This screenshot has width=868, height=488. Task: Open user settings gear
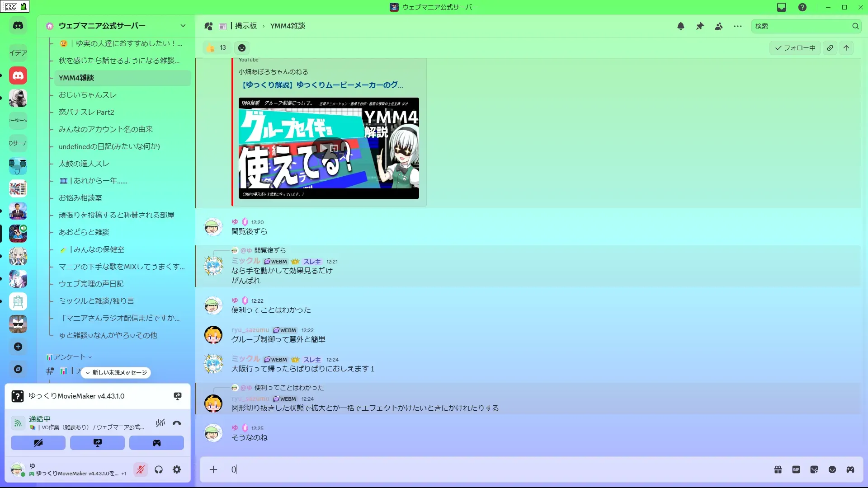point(177,469)
